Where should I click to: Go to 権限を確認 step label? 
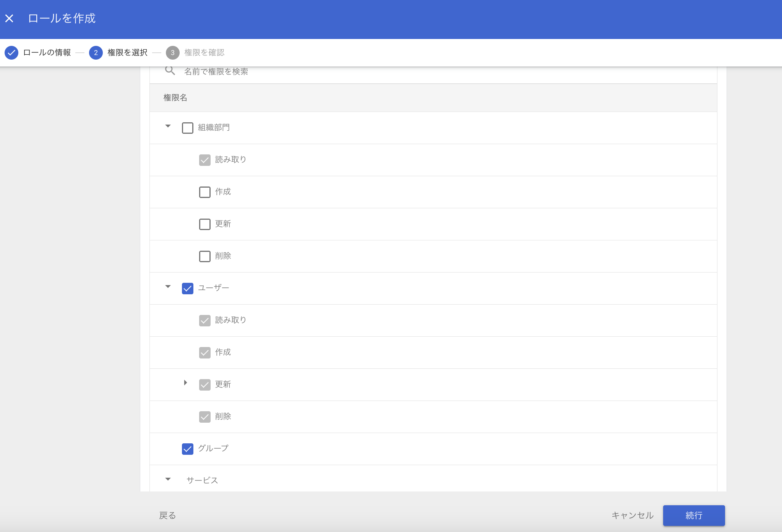pyautogui.click(x=204, y=53)
